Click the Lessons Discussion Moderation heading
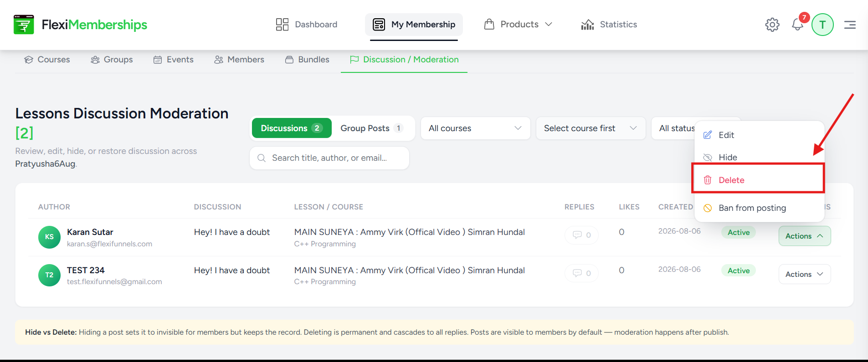 pos(122,113)
